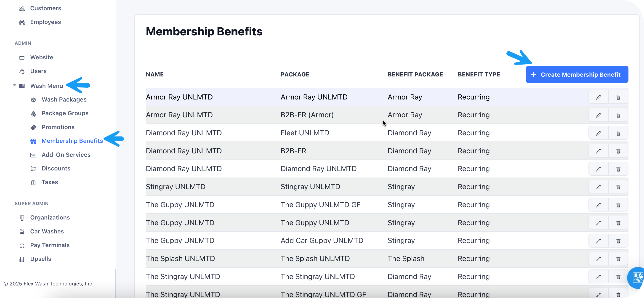Open Discounts in the sidebar
644x298 pixels.
coord(56,168)
